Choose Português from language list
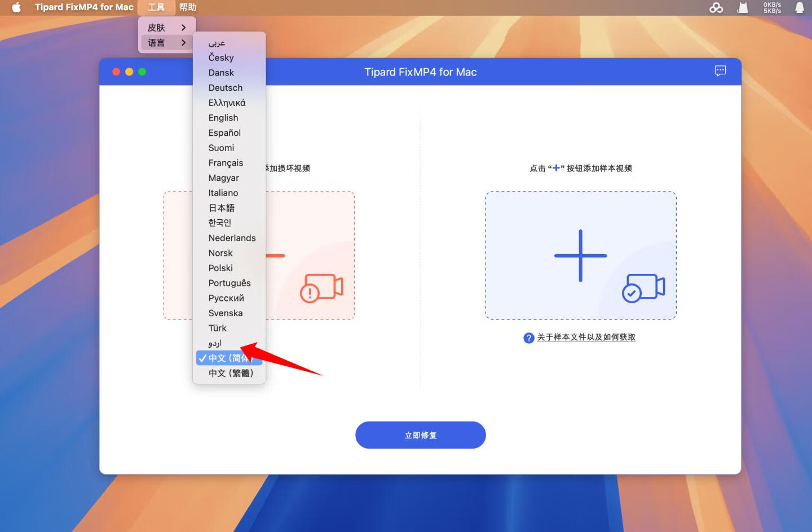The image size is (812, 532). 229,283
